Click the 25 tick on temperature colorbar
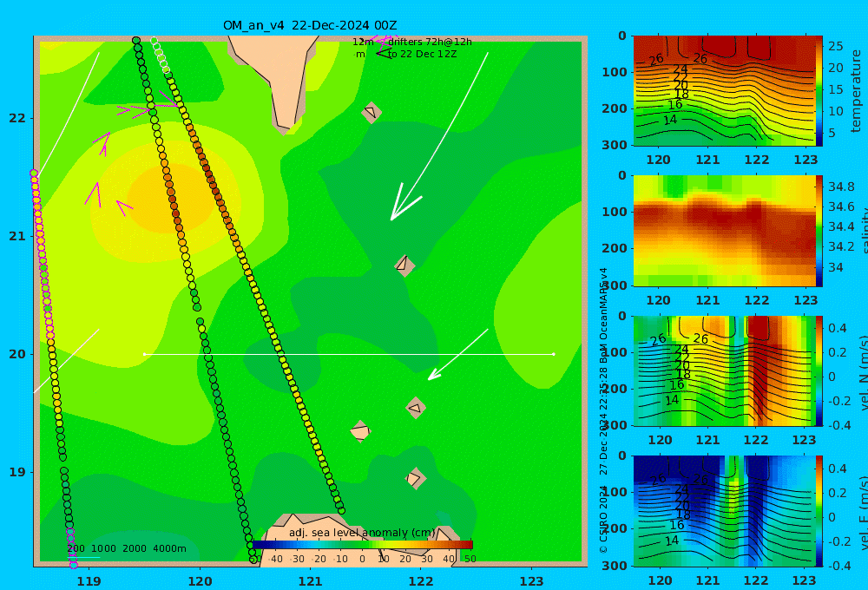 coord(836,46)
